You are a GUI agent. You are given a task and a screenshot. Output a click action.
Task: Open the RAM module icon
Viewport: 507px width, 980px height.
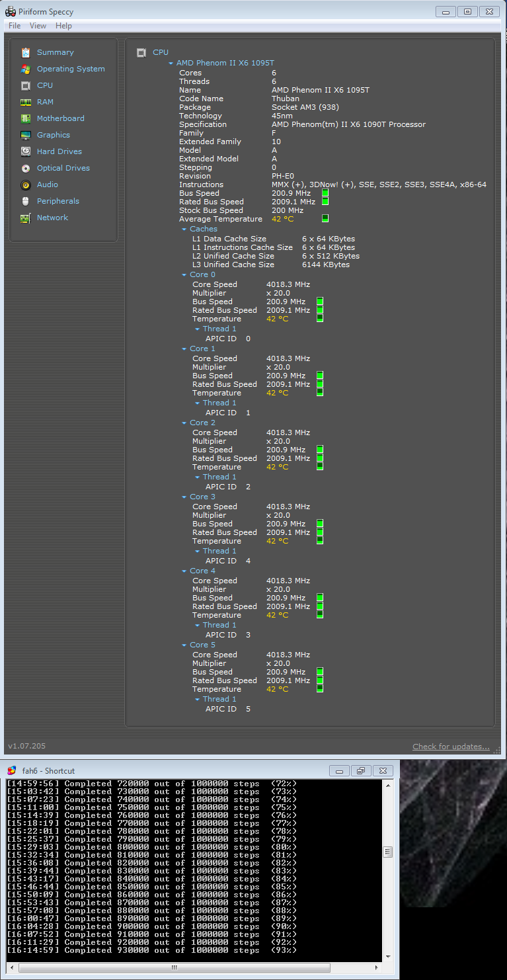[x=26, y=102]
